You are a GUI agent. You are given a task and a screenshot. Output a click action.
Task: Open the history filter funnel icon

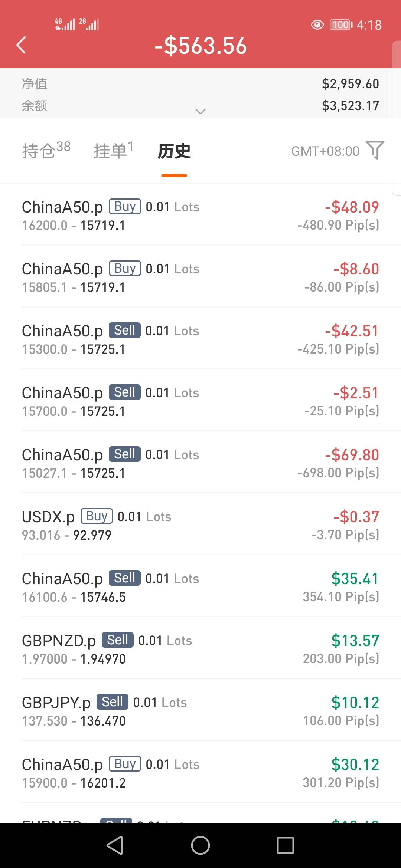375,150
